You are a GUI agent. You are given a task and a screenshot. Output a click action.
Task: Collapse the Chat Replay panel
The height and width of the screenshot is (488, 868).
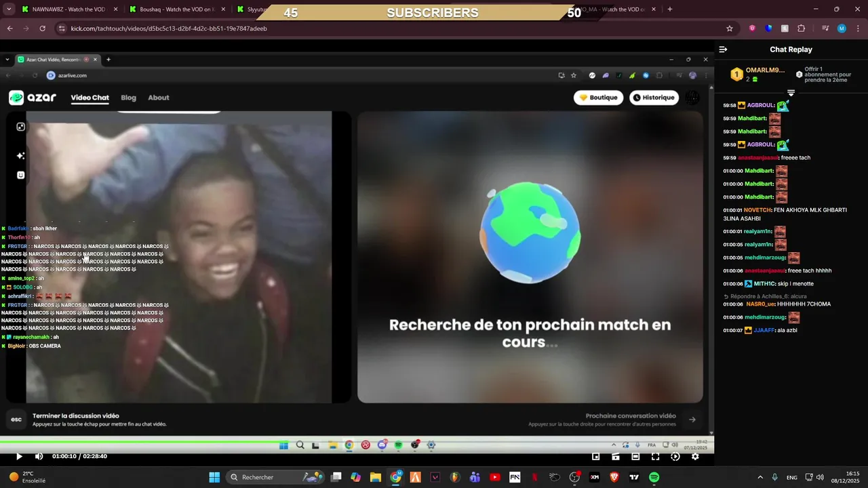click(723, 49)
